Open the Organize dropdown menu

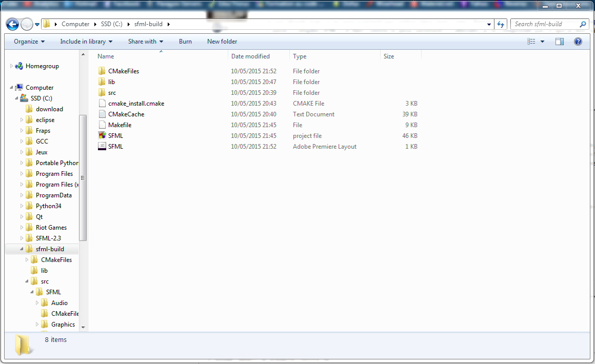point(29,42)
